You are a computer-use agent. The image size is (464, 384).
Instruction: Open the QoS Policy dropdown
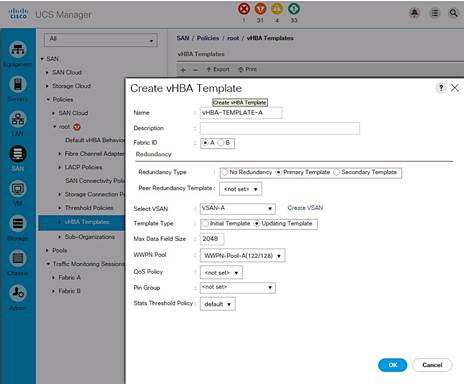pyautogui.click(x=221, y=273)
